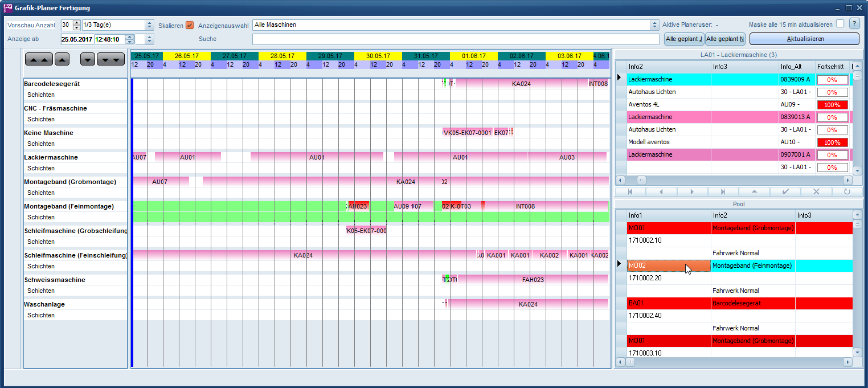The height and width of the screenshot is (388, 868).
Task: Open help with the question mark button
Action: (x=854, y=24)
